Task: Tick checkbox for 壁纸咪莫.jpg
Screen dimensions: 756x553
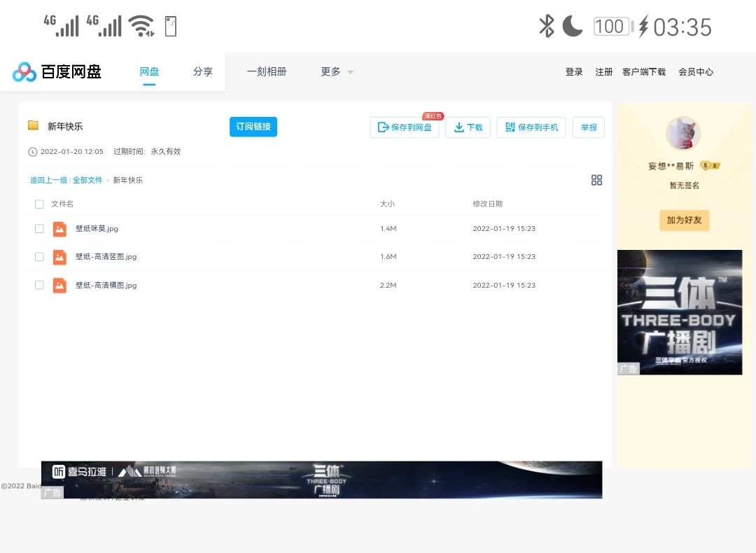Action: click(x=39, y=228)
